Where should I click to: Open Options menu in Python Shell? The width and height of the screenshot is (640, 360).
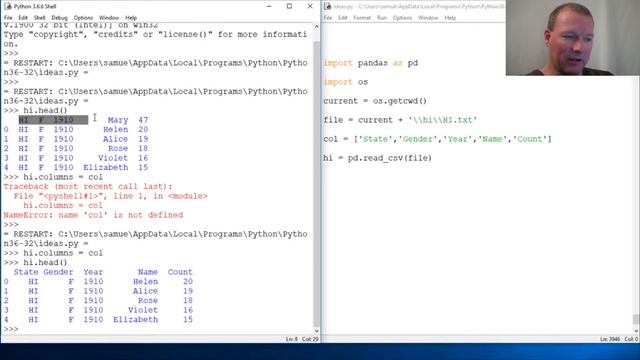[83, 18]
